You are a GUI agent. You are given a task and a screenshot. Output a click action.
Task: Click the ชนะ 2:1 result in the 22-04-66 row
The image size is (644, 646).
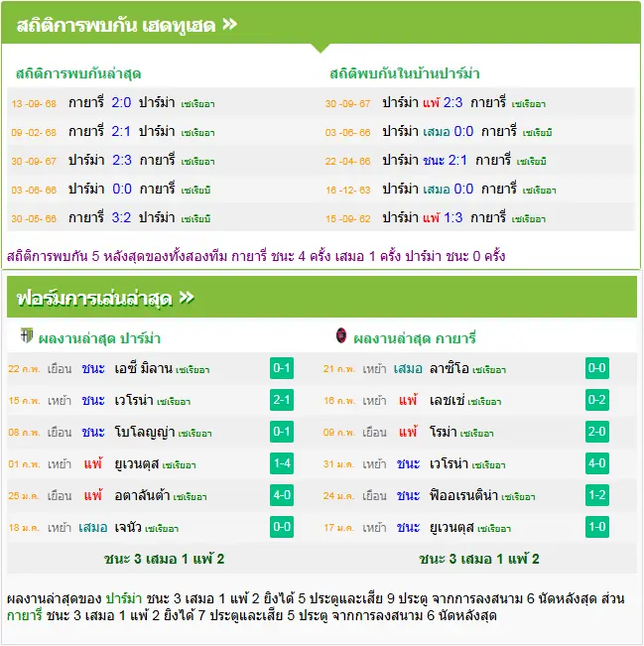point(445,160)
